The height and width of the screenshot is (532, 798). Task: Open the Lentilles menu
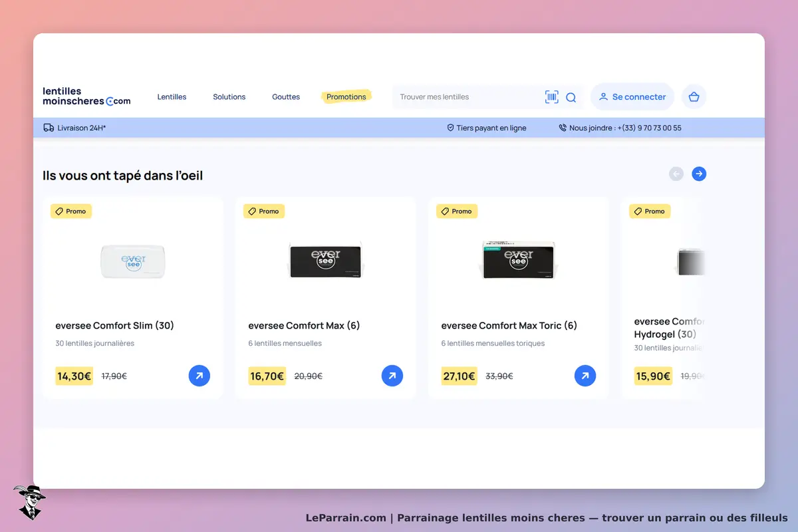point(172,97)
